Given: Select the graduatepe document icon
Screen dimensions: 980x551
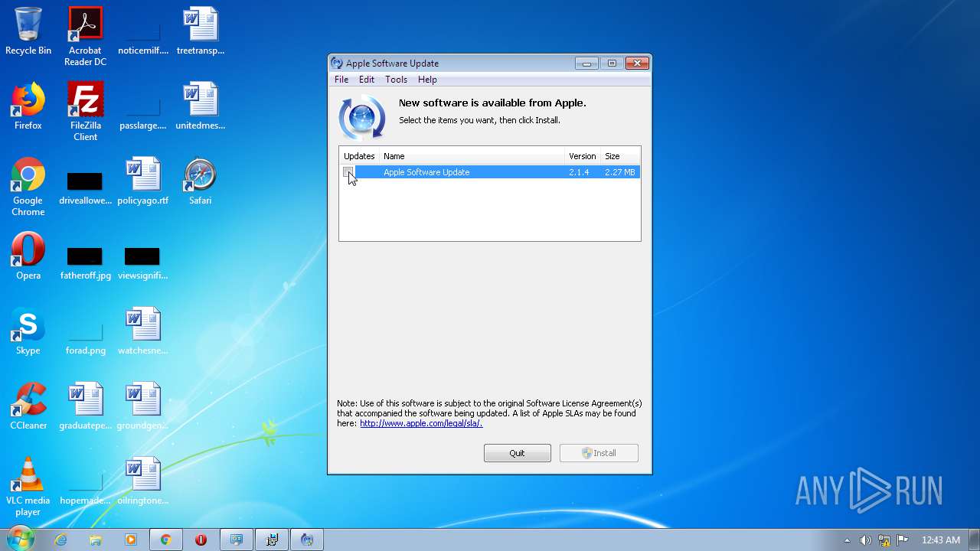Looking at the screenshot, I should pos(85,406).
